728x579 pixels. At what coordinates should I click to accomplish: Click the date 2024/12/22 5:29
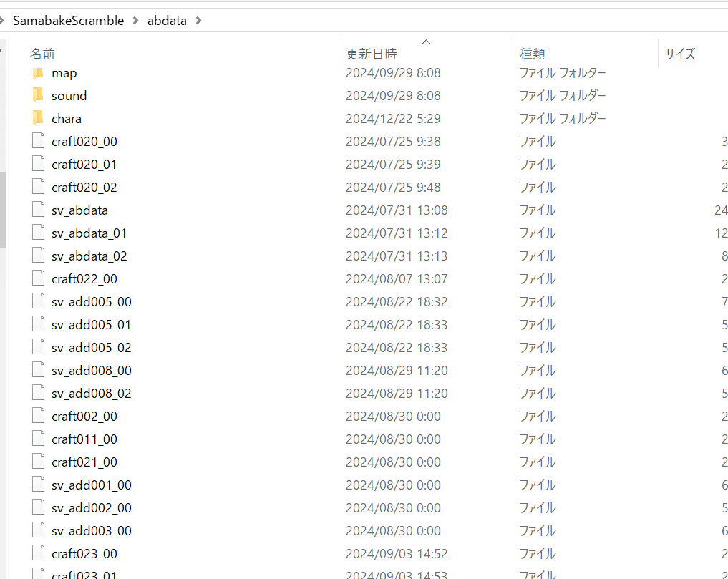pyautogui.click(x=393, y=119)
